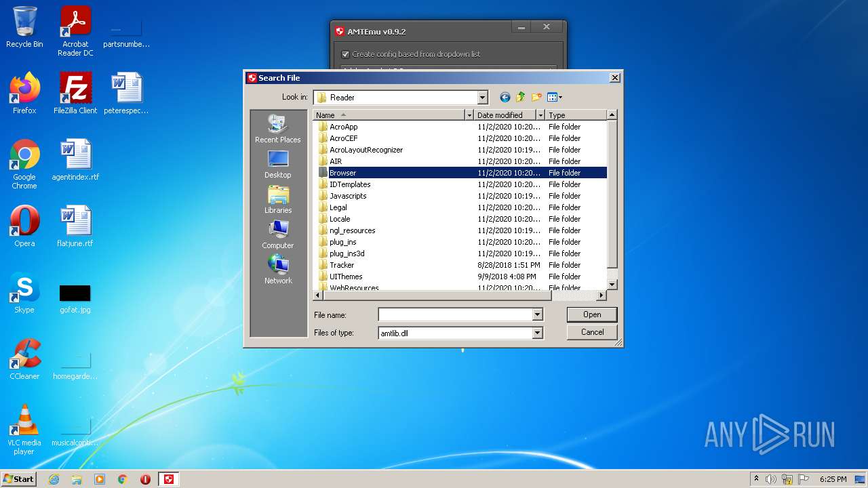
Task: Open flatjune.rtf desktop file
Action: click(x=75, y=226)
